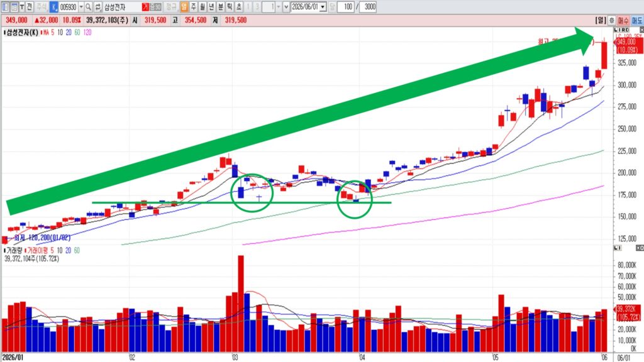Open chart settings gear icon

611,20
